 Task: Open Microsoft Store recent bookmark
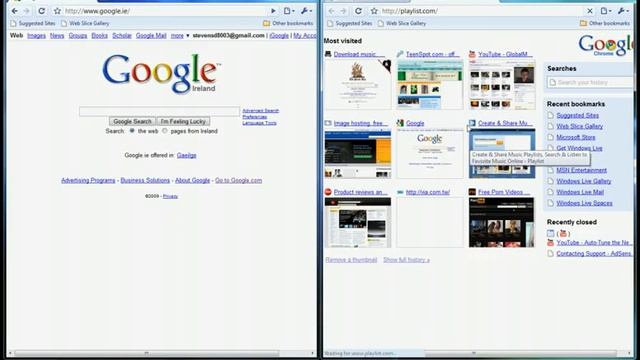click(x=576, y=137)
